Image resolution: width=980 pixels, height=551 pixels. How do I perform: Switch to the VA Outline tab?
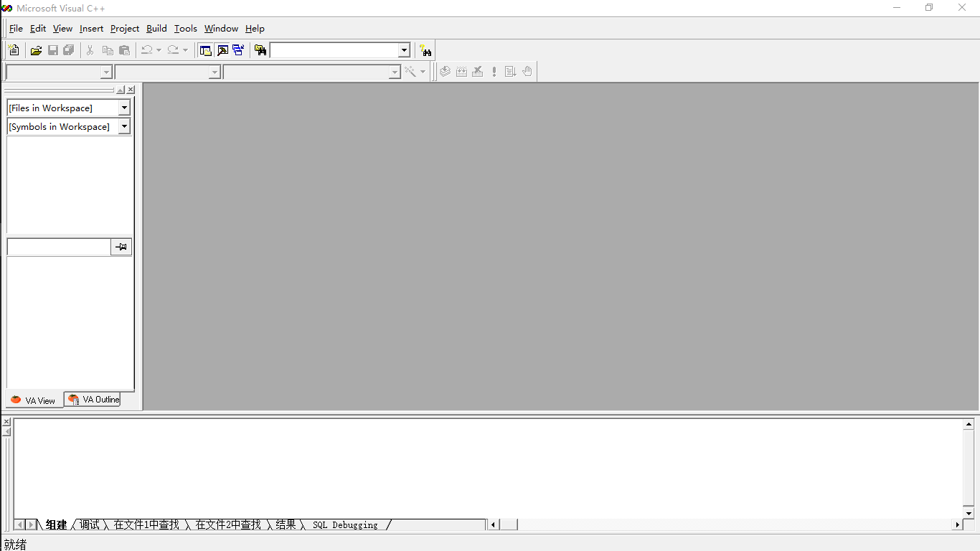pos(93,399)
